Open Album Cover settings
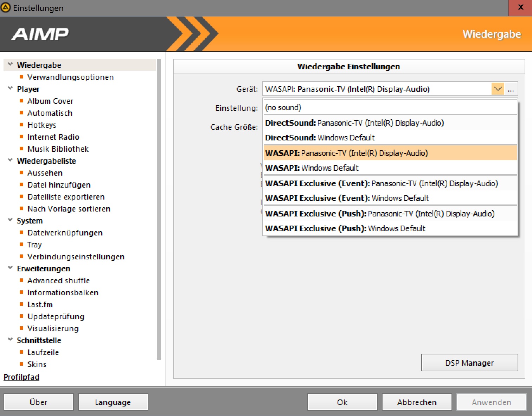Image resolution: width=532 pixels, height=416 pixels. (50, 101)
